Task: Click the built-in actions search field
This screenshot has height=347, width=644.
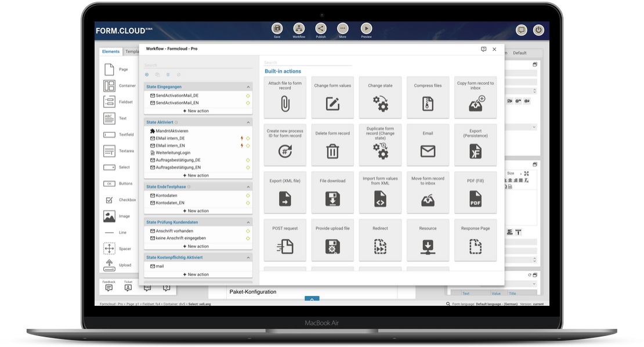Action: pos(308,63)
